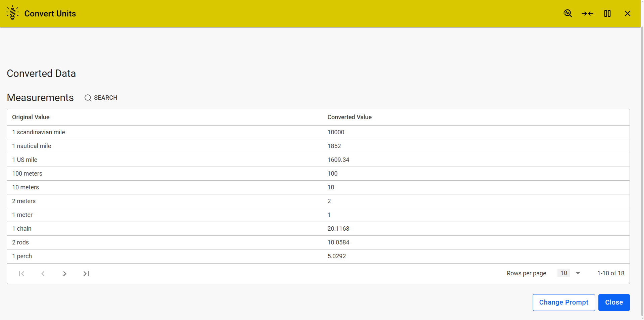644x320 pixels.
Task: Pause the conversion with the pause icon
Action: click(x=608, y=13)
